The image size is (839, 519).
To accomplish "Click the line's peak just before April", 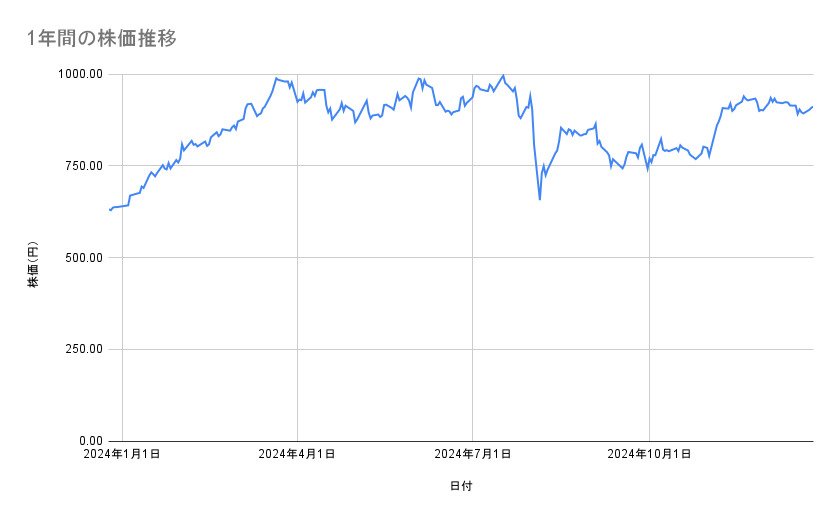I will click(x=276, y=78).
